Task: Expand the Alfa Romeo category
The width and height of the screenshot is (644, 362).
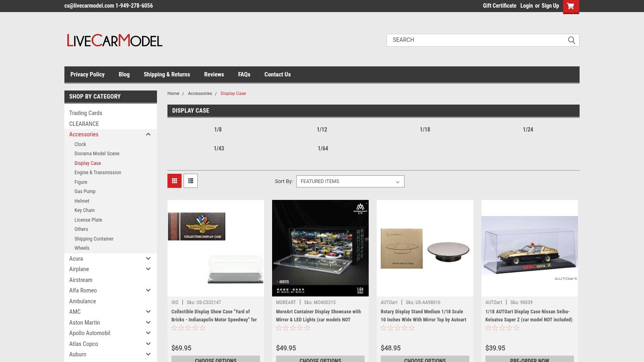Action: pos(148,290)
